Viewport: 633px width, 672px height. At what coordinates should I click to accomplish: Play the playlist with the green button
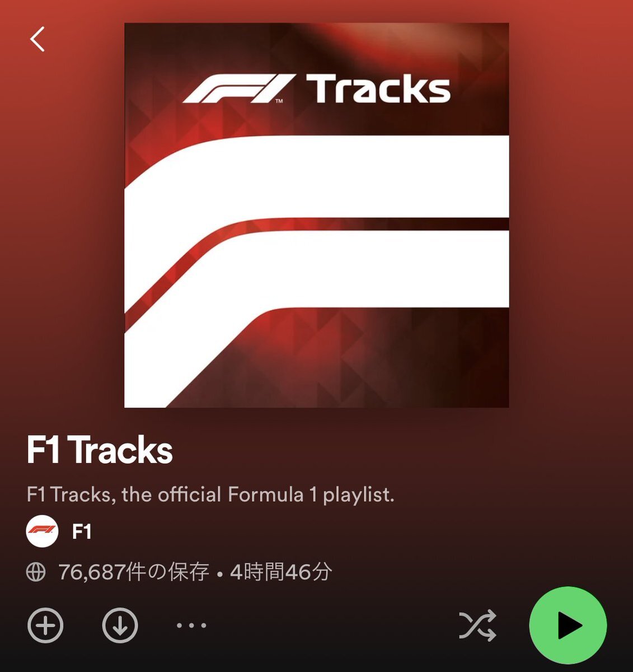(568, 625)
